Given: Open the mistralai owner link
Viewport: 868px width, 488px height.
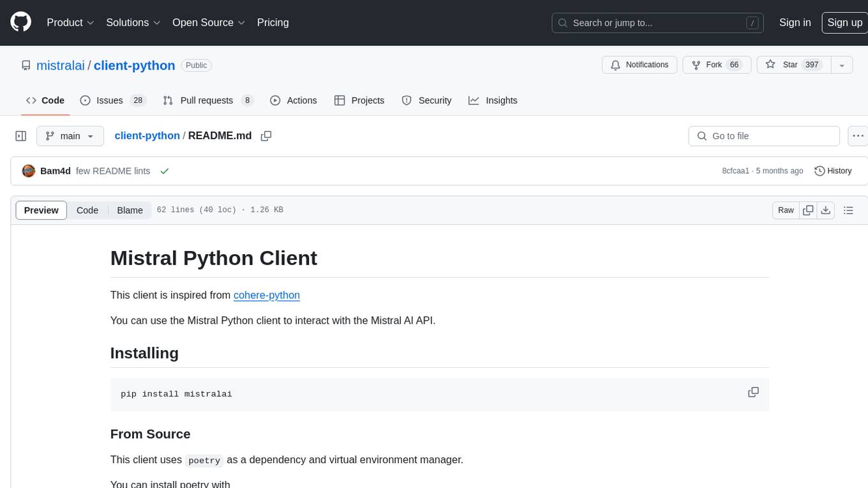Looking at the screenshot, I should click(61, 65).
